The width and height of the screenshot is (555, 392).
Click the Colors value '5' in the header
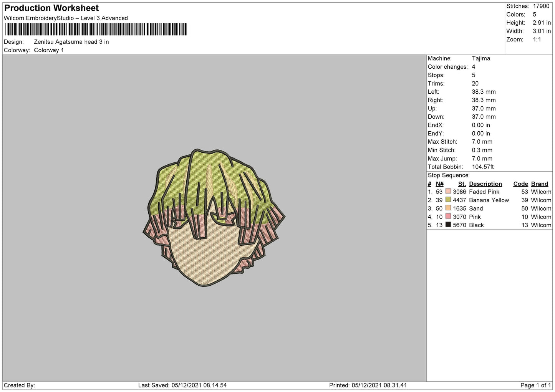point(535,15)
